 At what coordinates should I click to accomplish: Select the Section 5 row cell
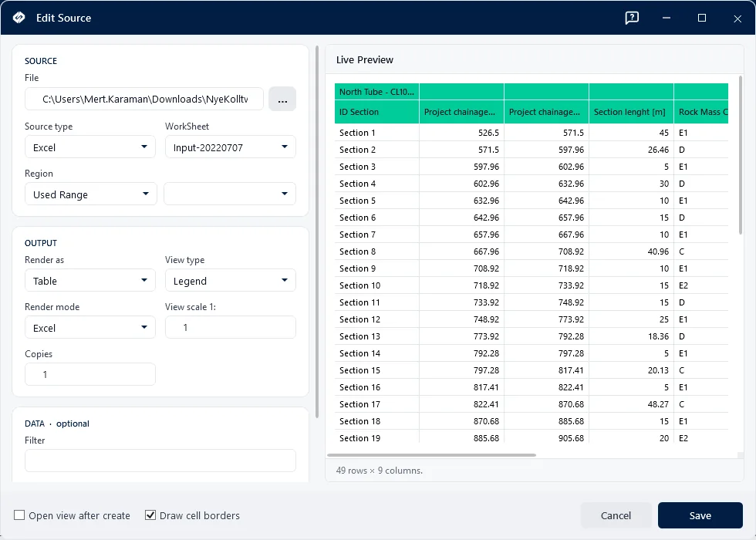(x=377, y=201)
